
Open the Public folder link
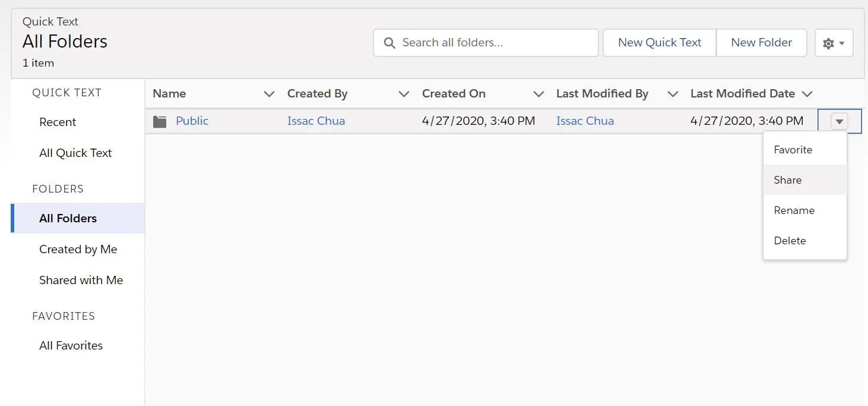[192, 121]
